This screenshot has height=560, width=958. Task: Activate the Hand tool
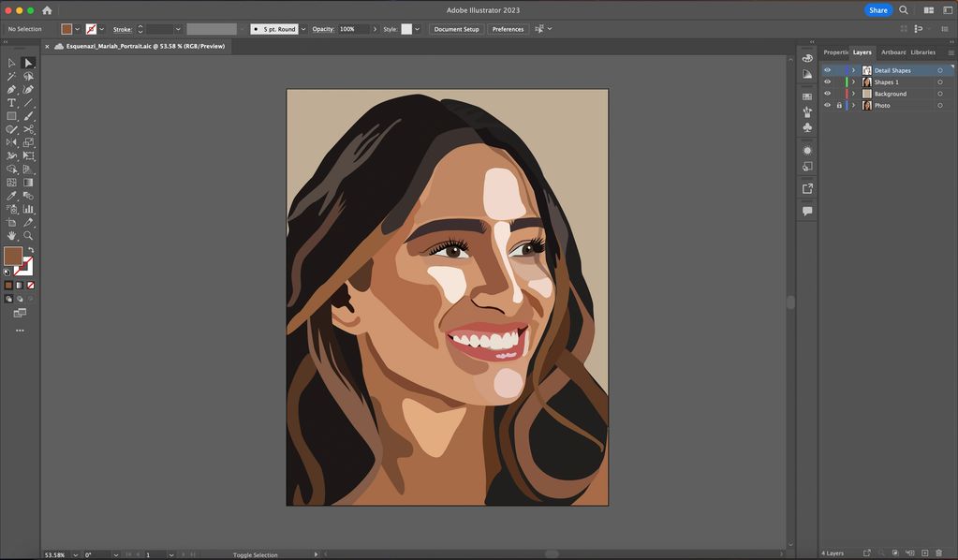coord(11,236)
